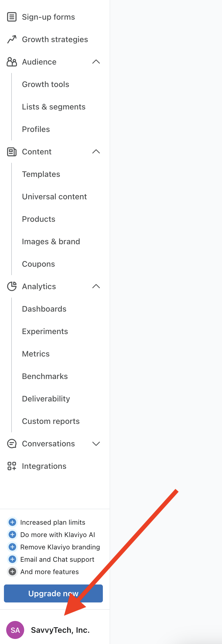Click the Growth strategies trend icon
The image size is (222, 644).
[x=12, y=39]
